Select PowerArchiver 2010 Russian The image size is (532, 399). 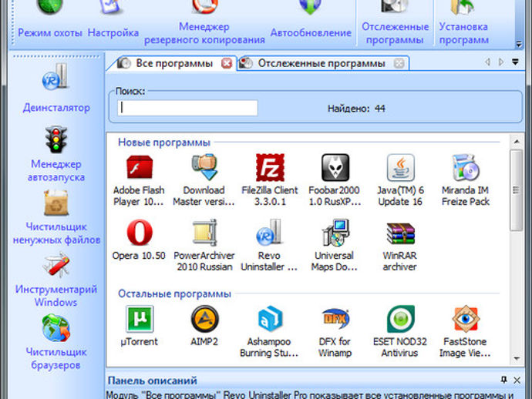pos(204,246)
